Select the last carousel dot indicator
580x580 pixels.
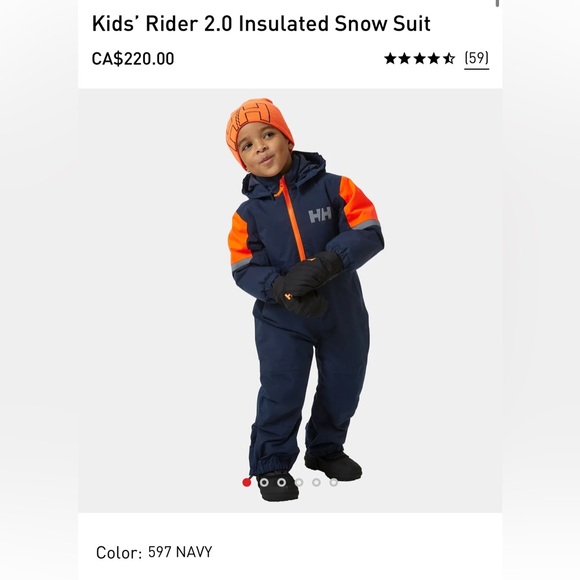tap(334, 482)
